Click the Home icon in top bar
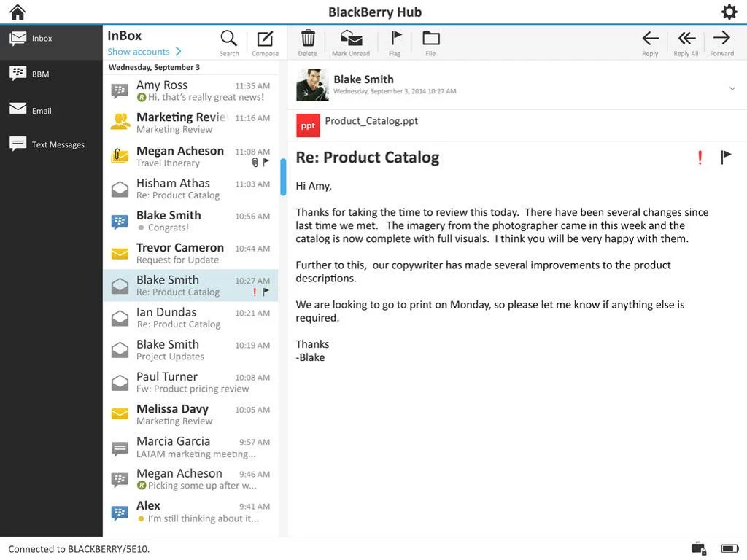The image size is (747, 560). coord(18,12)
